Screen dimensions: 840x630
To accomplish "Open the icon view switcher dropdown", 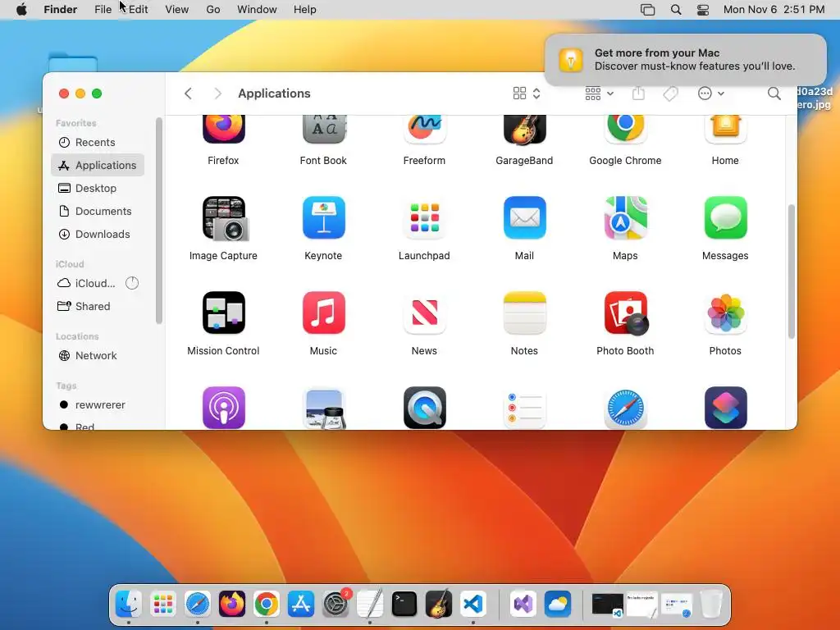I will [x=527, y=94].
